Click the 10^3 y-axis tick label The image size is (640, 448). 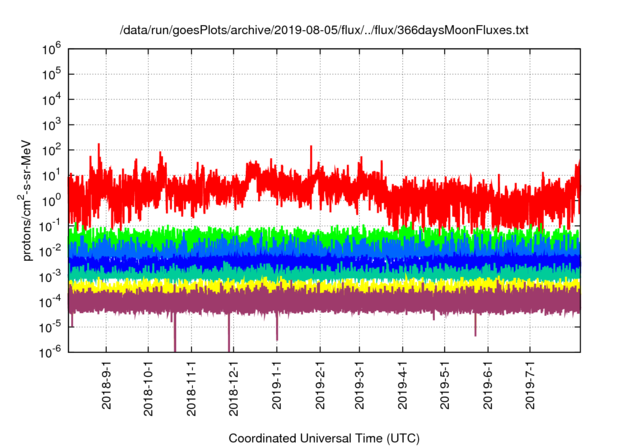point(52,126)
